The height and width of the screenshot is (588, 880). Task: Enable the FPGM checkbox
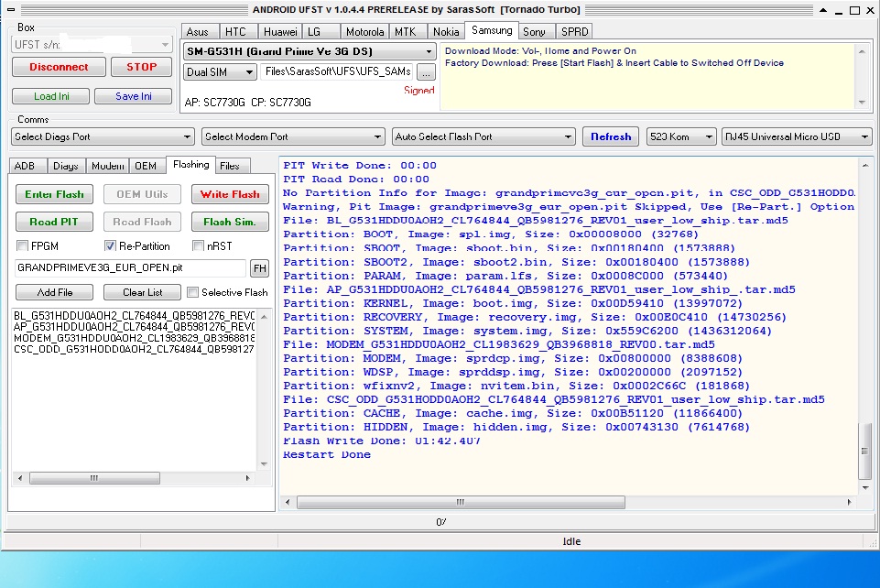23,245
